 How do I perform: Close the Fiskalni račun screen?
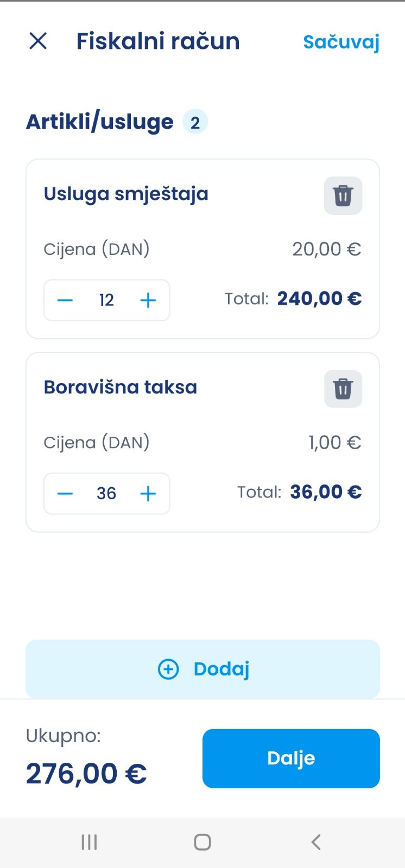[x=38, y=41]
